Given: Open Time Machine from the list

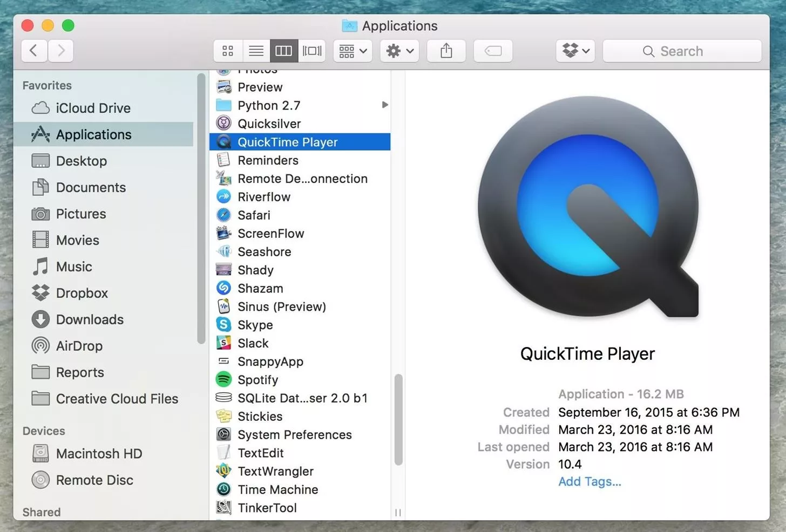Looking at the screenshot, I should pos(277,489).
